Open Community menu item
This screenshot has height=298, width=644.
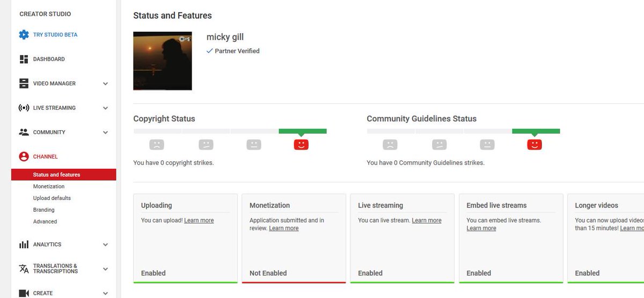49,132
